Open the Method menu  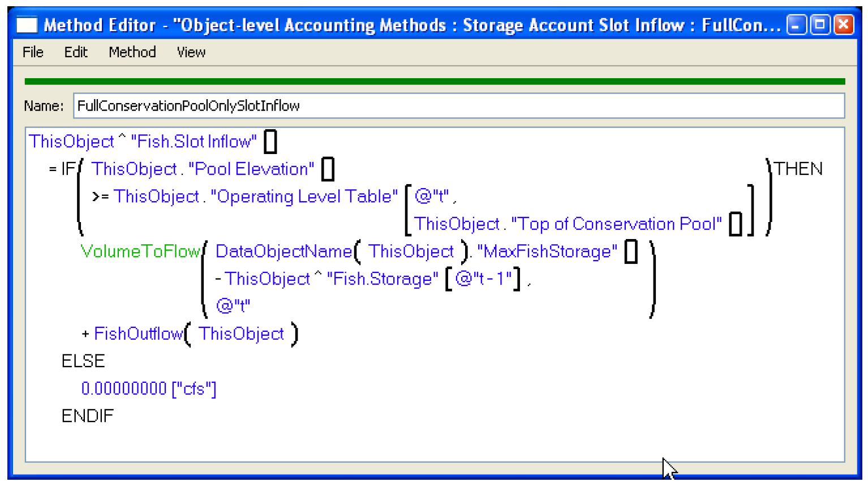[x=132, y=52]
